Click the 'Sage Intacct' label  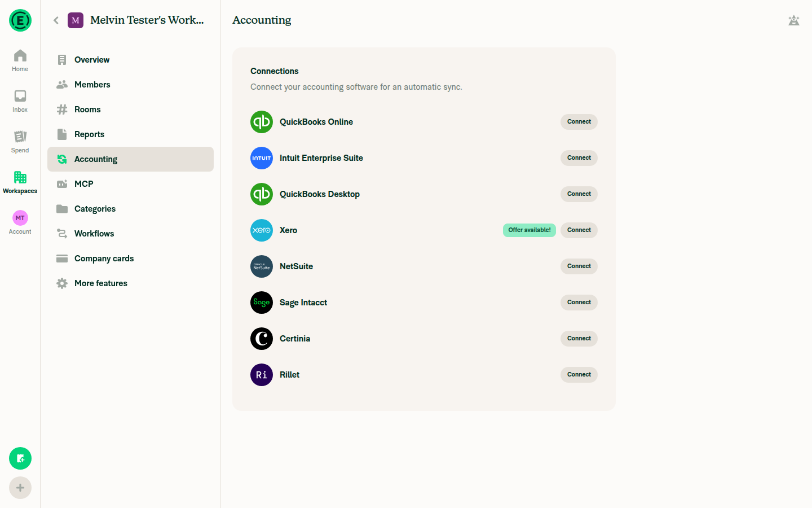click(x=303, y=303)
